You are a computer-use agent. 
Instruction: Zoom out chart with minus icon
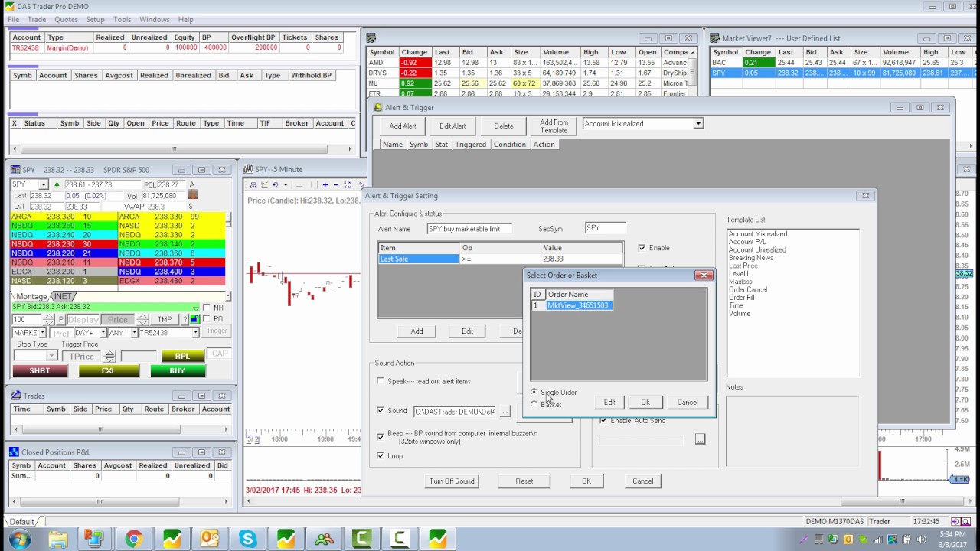pos(336,185)
